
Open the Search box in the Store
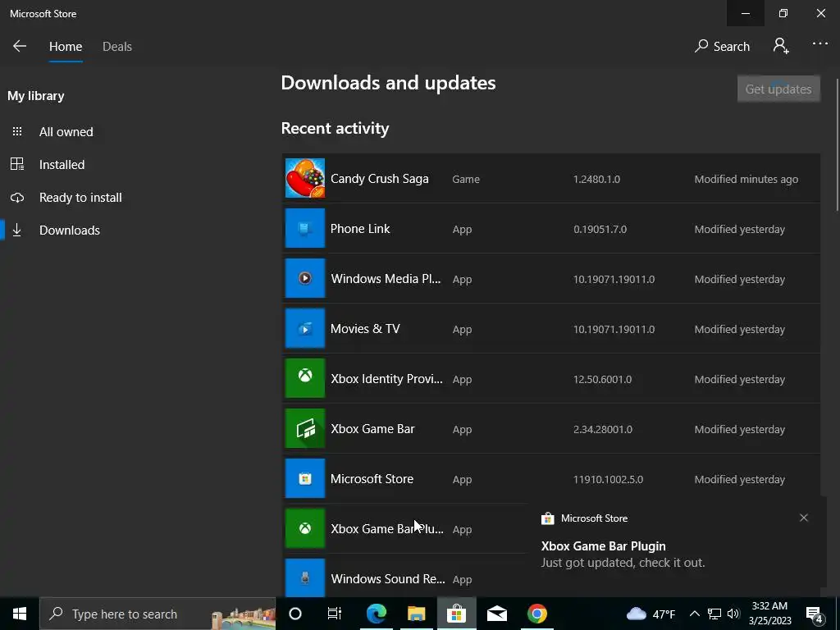(722, 46)
